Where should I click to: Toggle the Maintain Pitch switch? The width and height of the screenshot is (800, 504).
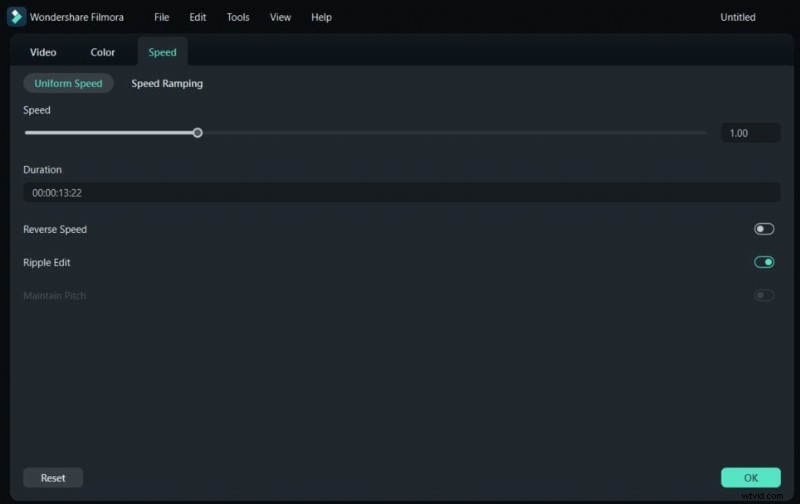tap(764, 295)
